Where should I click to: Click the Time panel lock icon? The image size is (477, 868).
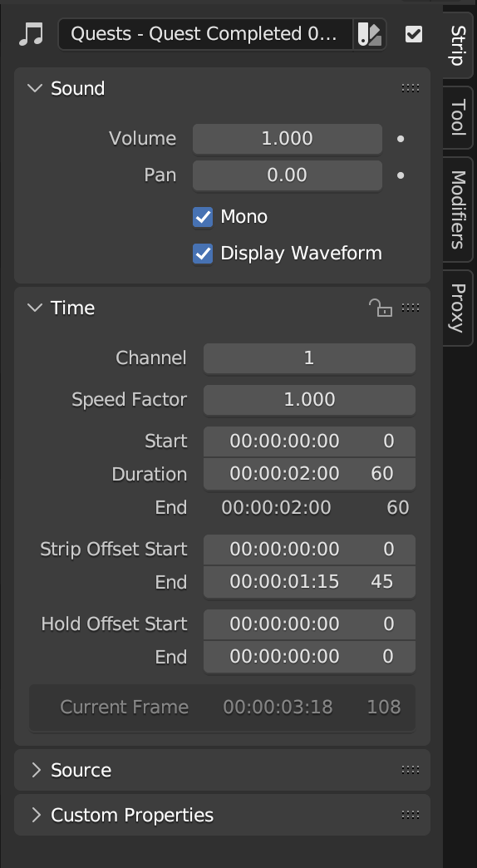pyautogui.click(x=381, y=308)
